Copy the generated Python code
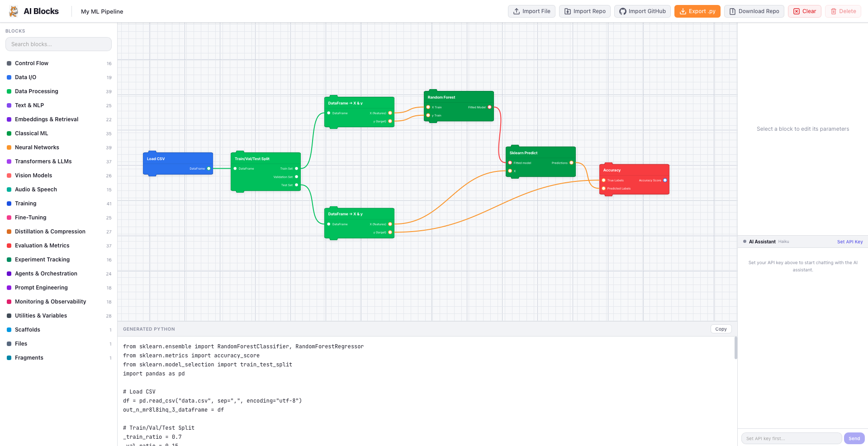Screen dimensions: 868x446 [x=721, y=329]
